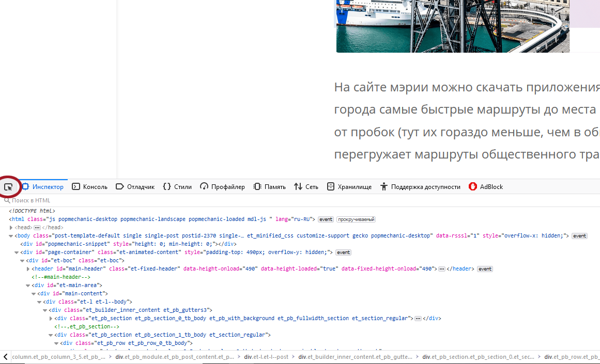
Task: Toggle the прокручиваемый badge on html
Action: pyautogui.click(x=356, y=219)
